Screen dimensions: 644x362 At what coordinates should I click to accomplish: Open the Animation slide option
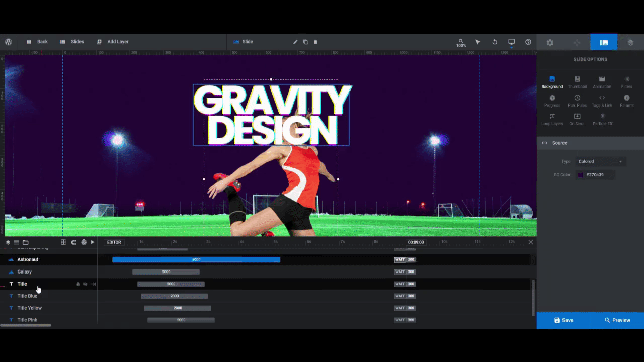602,82
